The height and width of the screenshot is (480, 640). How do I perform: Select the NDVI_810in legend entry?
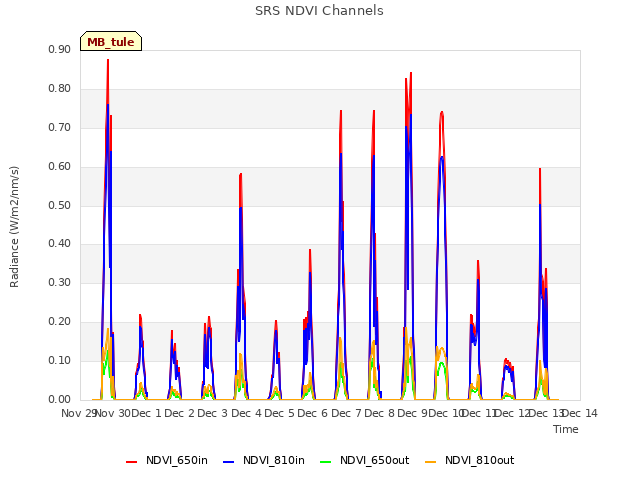click(264, 460)
